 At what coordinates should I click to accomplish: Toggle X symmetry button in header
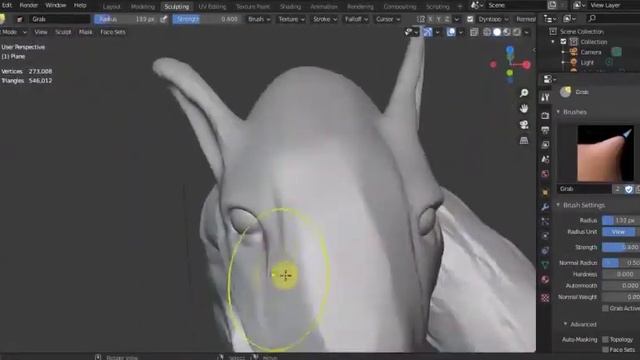[x=430, y=19]
